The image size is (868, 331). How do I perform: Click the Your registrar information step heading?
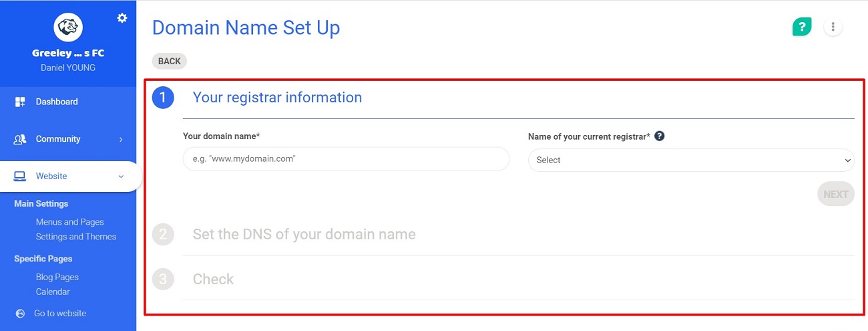pos(277,98)
